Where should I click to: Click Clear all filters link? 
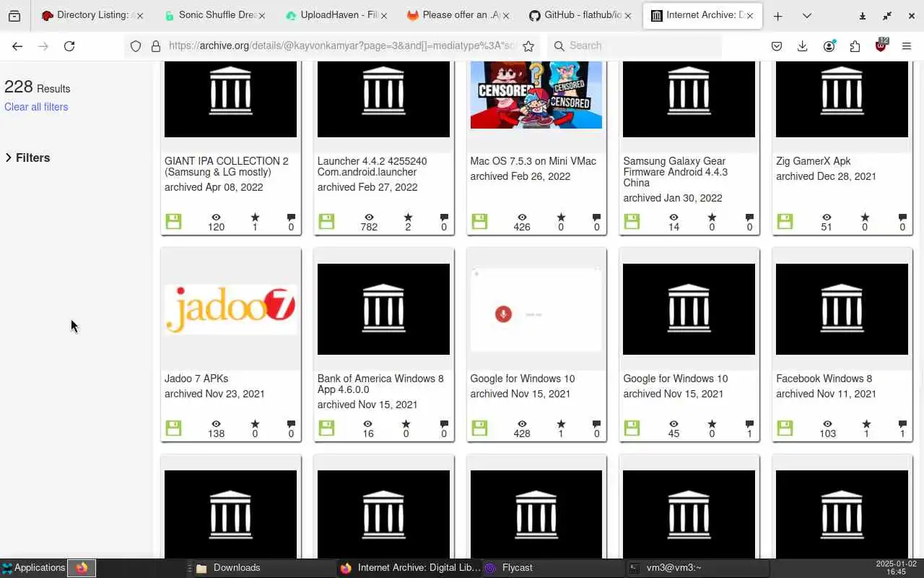click(x=36, y=107)
